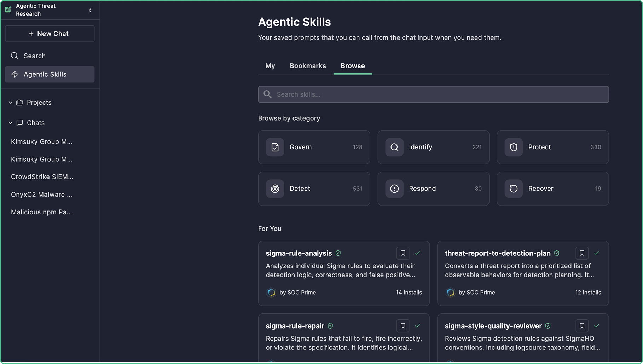Open the threat-report-to-detection-plan skill title
Screen dimensions: 643x364
point(498,253)
